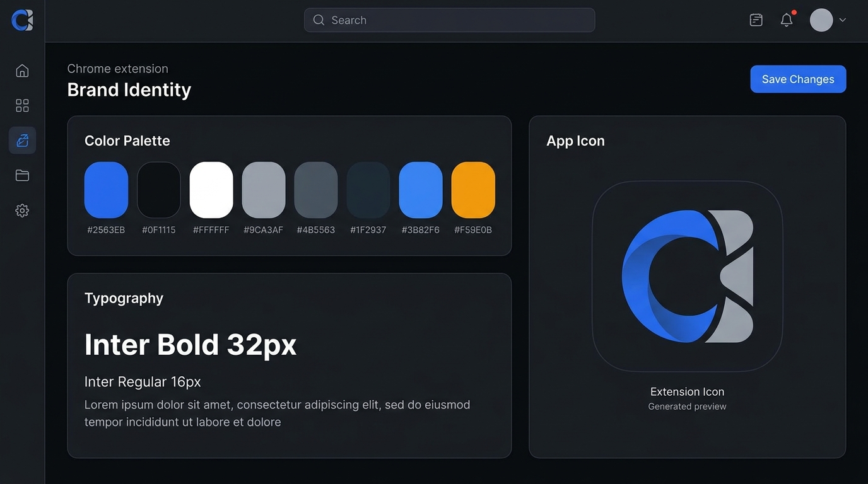
Task: Expand the account dropdown chevron
Action: [x=842, y=20]
